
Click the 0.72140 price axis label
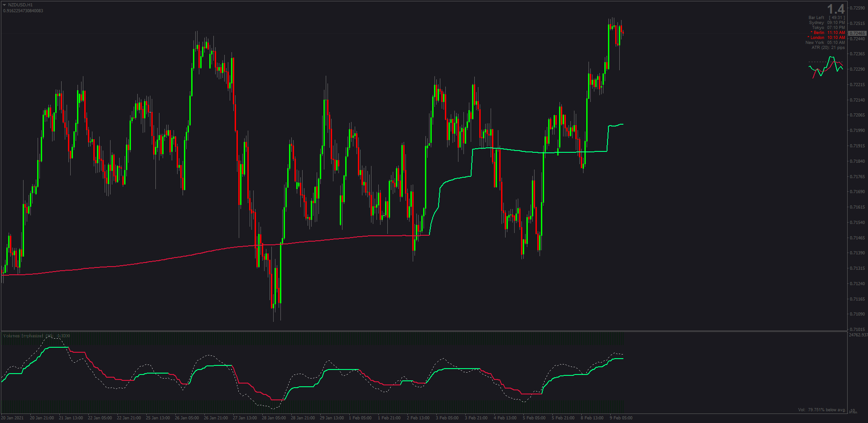click(858, 100)
